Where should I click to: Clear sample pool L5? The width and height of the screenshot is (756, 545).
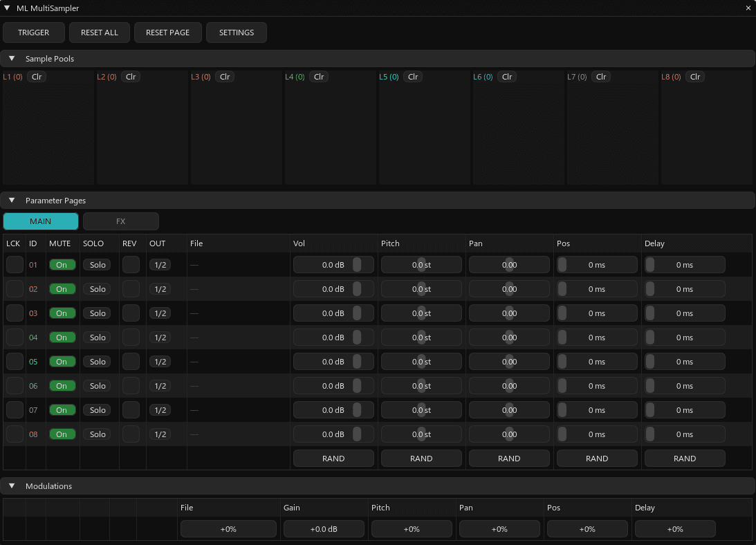[413, 77]
